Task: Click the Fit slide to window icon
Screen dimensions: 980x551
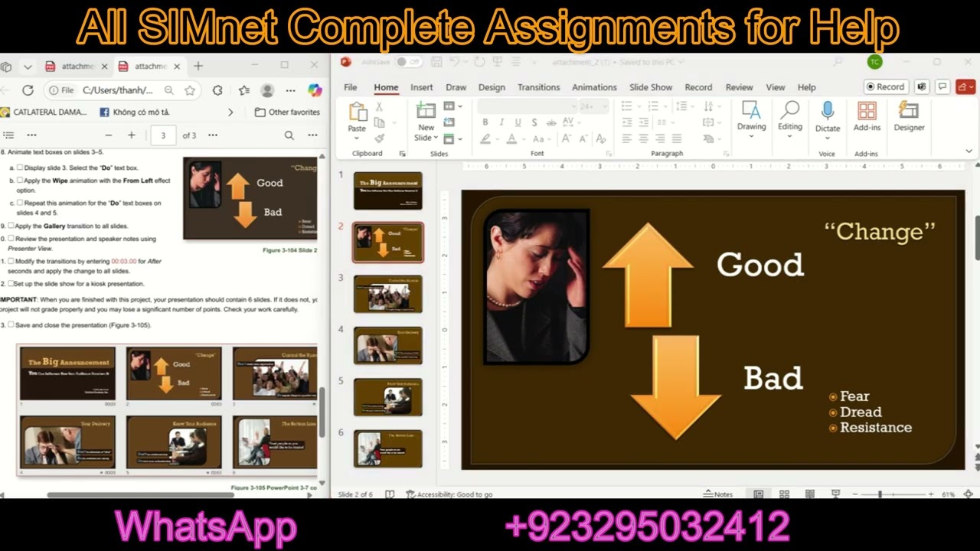Action: pyautogui.click(x=969, y=494)
